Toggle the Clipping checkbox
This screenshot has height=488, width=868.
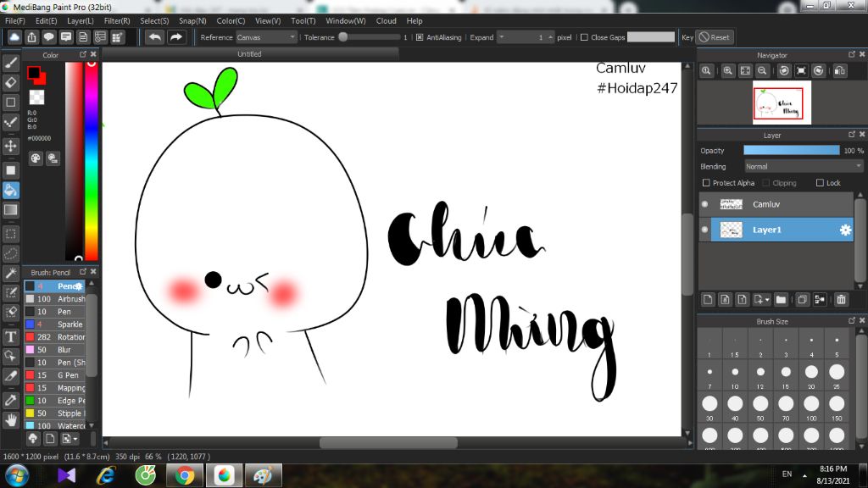point(766,183)
